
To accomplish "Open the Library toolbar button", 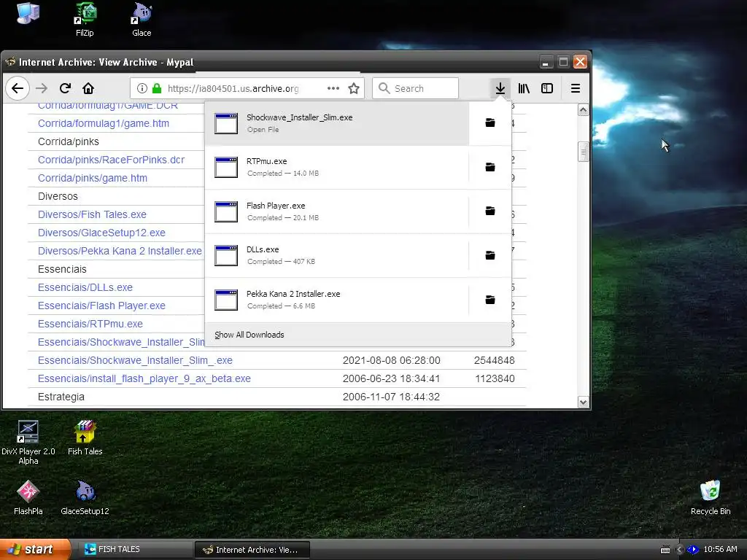I will click(524, 88).
